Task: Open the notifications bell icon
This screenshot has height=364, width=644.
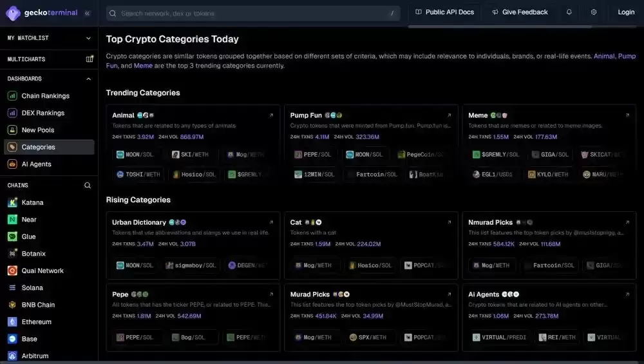Action: [569, 12]
